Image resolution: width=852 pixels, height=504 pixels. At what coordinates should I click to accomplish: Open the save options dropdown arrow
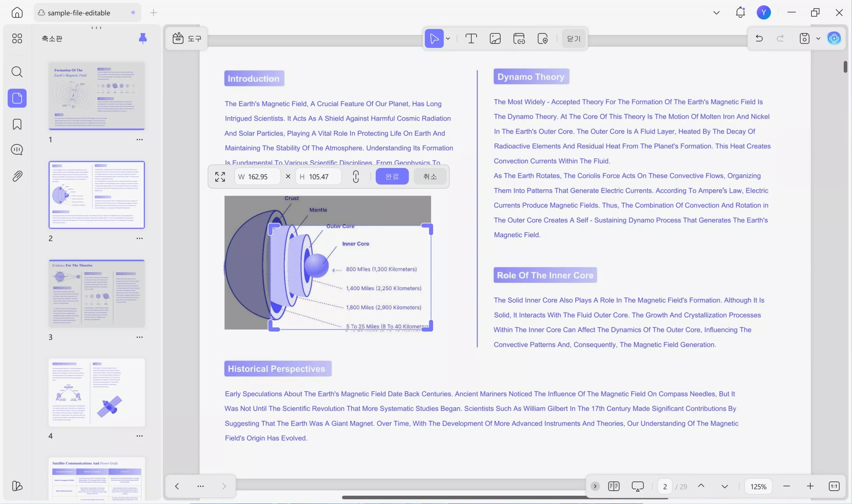point(818,38)
